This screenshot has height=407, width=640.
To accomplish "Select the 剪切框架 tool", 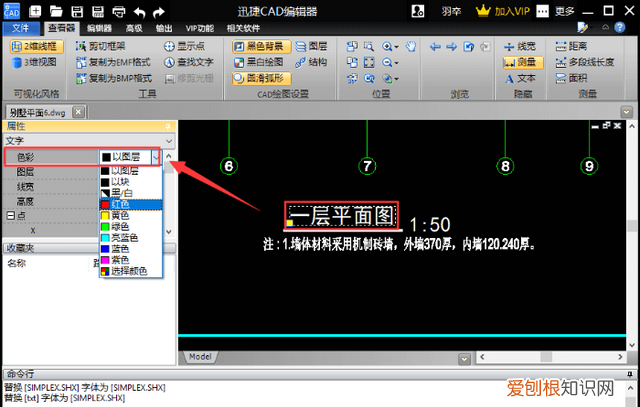I will coord(101,47).
